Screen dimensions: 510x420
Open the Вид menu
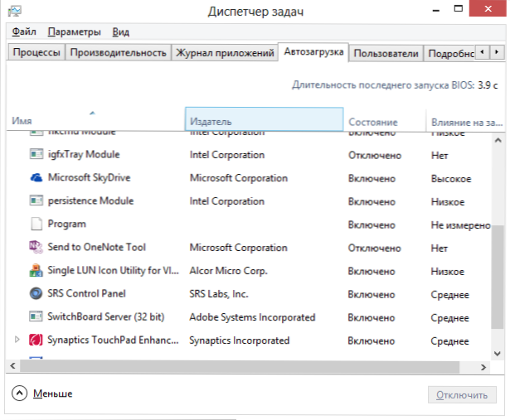pos(121,31)
